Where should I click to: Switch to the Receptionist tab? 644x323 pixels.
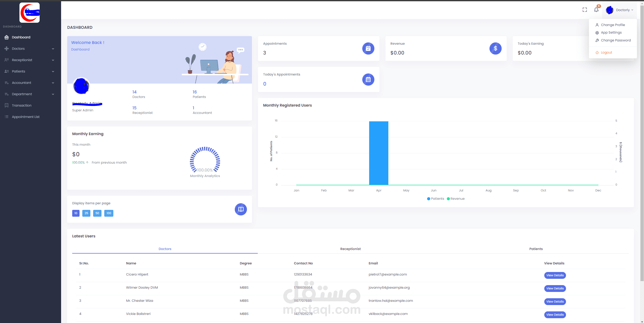pyautogui.click(x=350, y=249)
